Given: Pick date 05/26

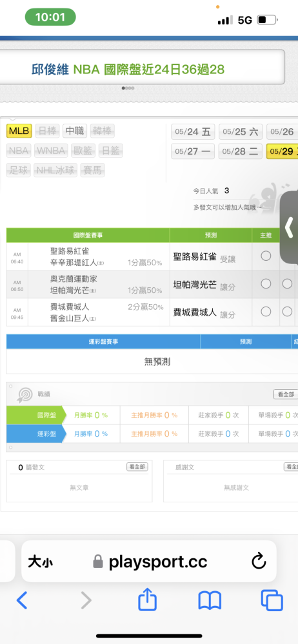Looking at the screenshot, I should tap(283, 132).
